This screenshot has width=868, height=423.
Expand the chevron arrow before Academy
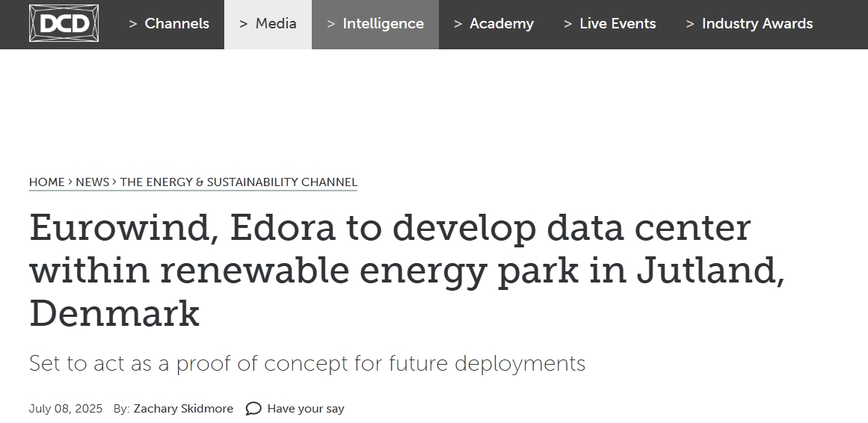coord(458,25)
